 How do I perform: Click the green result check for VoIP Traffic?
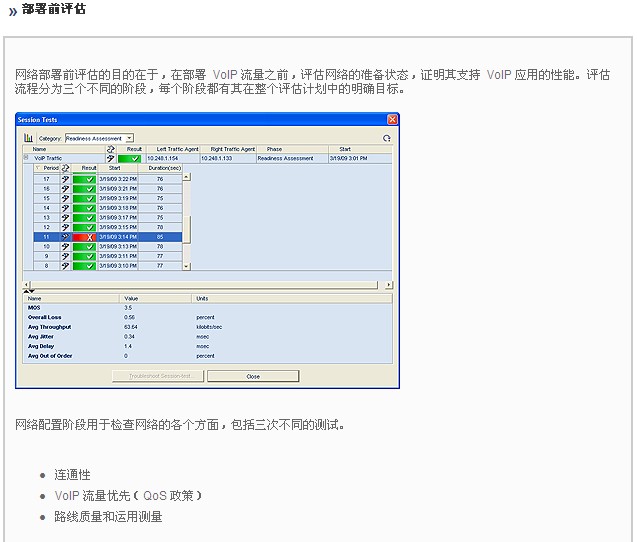click(x=129, y=158)
